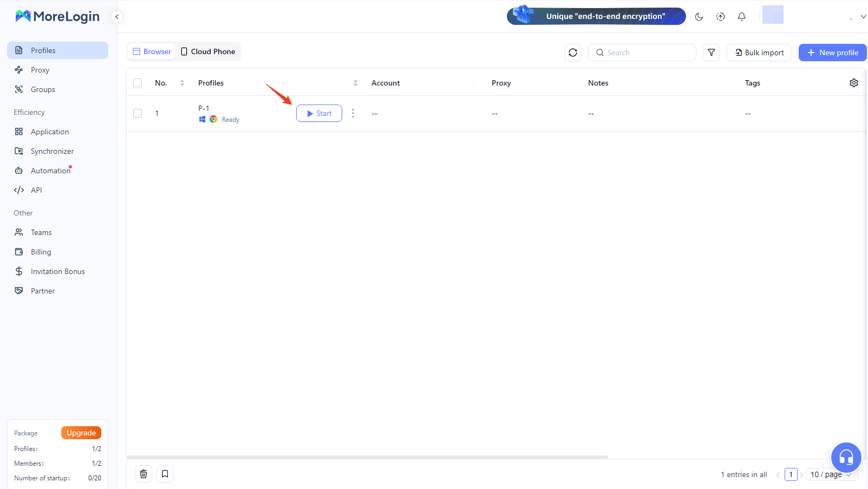Check the box for profile P-1
The image size is (868, 489).
coord(138,113)
